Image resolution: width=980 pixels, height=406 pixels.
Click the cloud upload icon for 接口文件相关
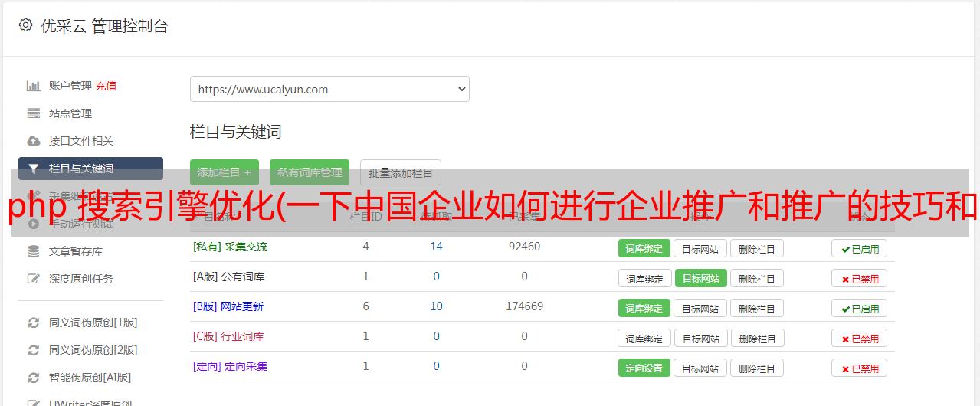click(x=34, y=141)
